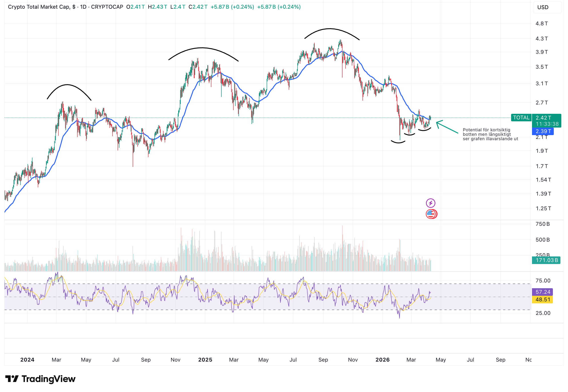The height and width of the screenshot is (392, 568).
Task: Click the purple lightning bolt event icon
Action: [430, 203]
